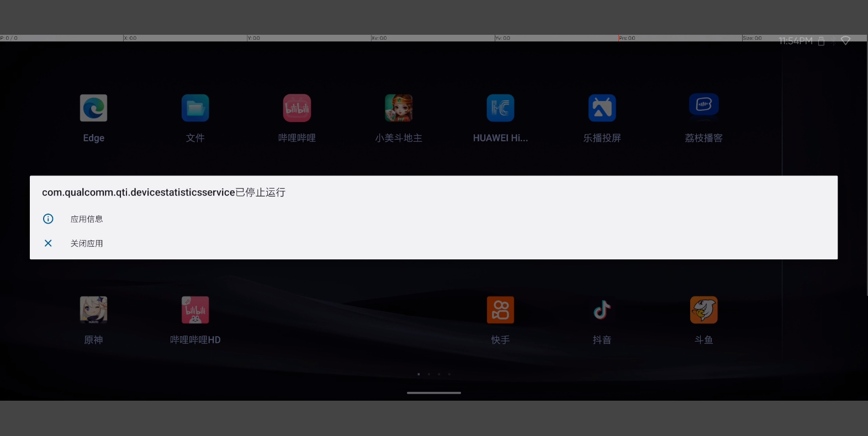868x436 pixels.
Task: Tap the home gesture bar at bottom
Action: [x=434, y=393]
